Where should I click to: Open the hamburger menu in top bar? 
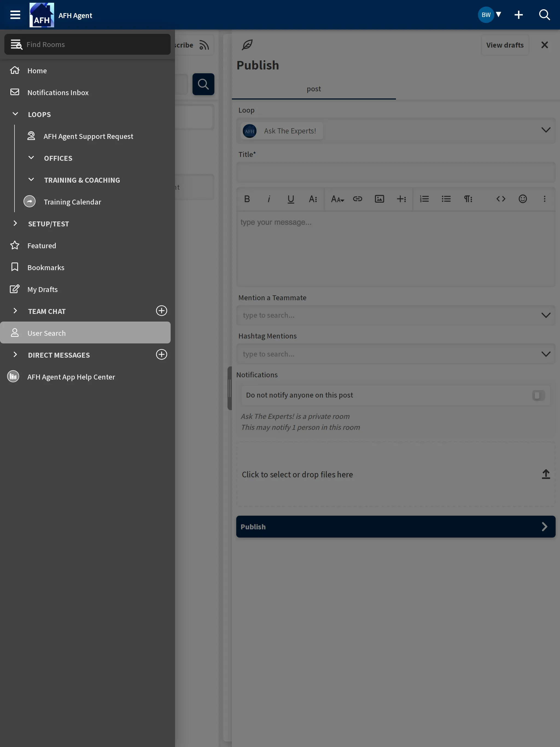15,15
